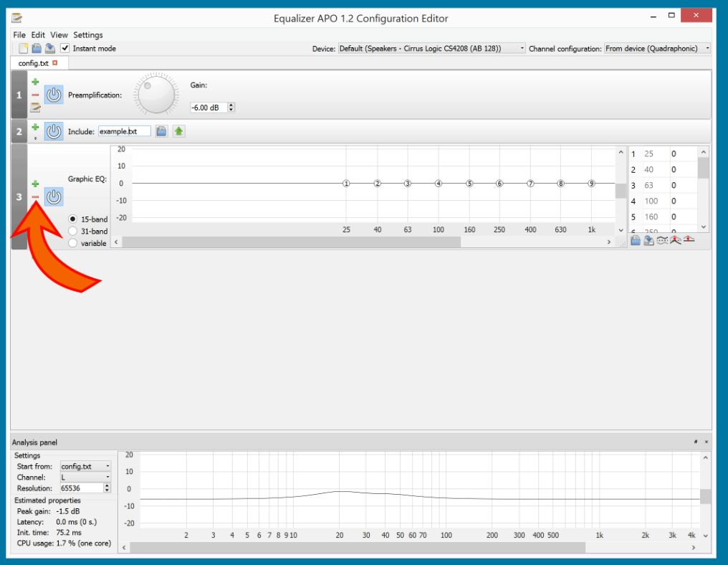Open the Channel configuration dropdown

click(657, 49)
